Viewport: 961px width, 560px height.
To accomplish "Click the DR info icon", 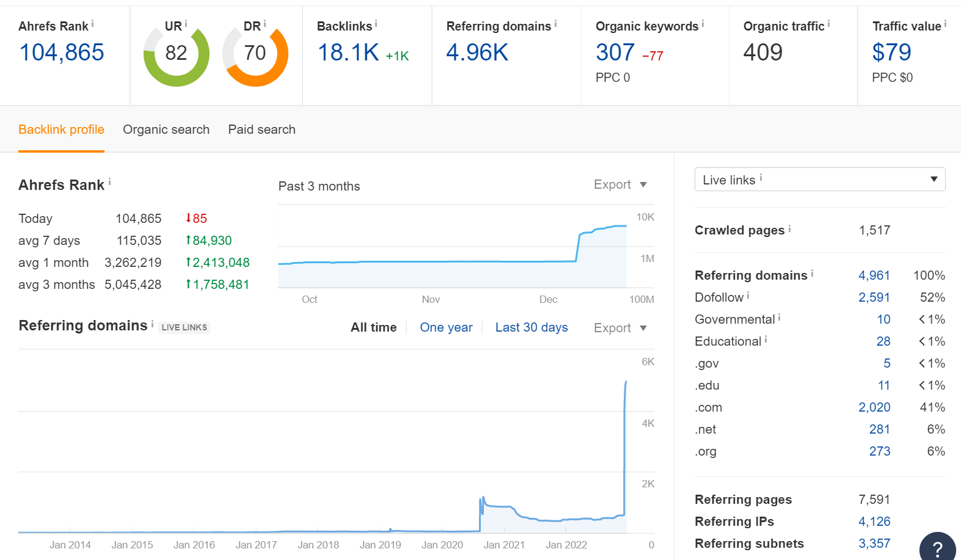I will (265, 24).
